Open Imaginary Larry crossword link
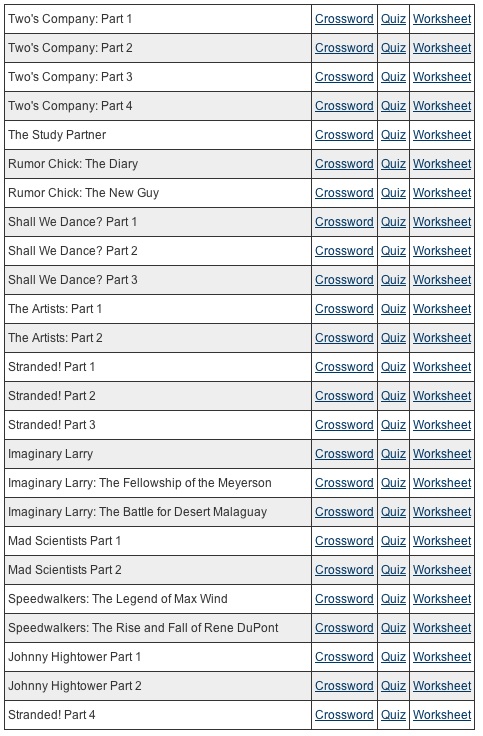This screenshot has height=736, width=483. click(x=344, y=454)
